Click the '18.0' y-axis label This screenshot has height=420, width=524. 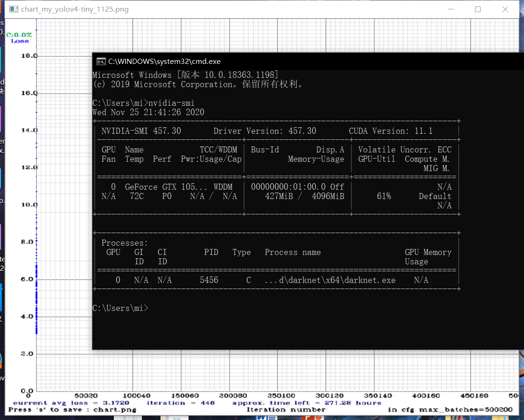pyautogui.click(x=29, y=56)
